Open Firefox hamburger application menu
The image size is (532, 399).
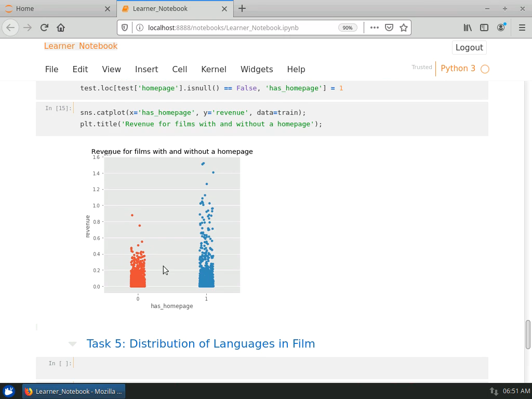522,28
